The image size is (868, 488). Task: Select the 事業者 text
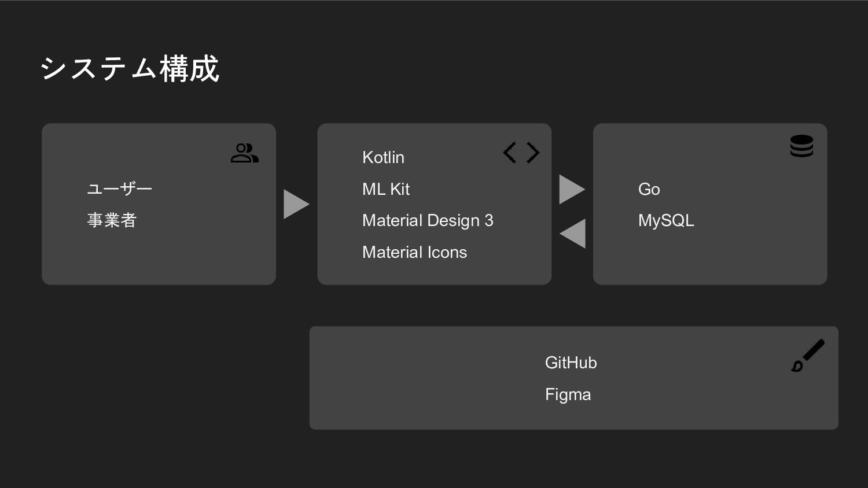(x=112, y=220)
